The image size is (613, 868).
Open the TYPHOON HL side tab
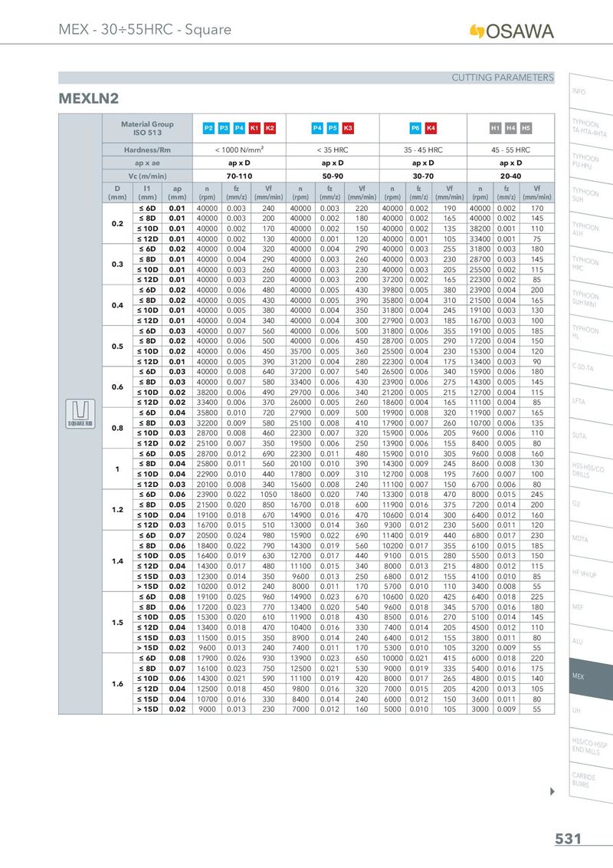pos(590,334)
